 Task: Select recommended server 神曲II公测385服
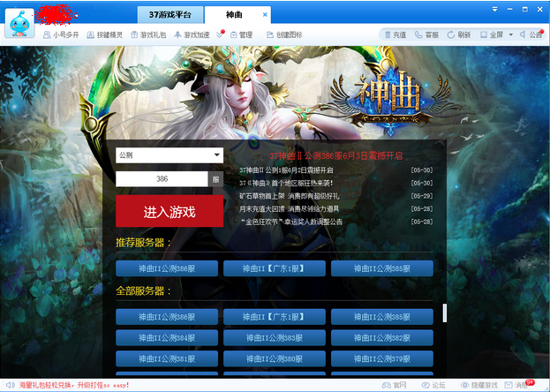[382, 268]
